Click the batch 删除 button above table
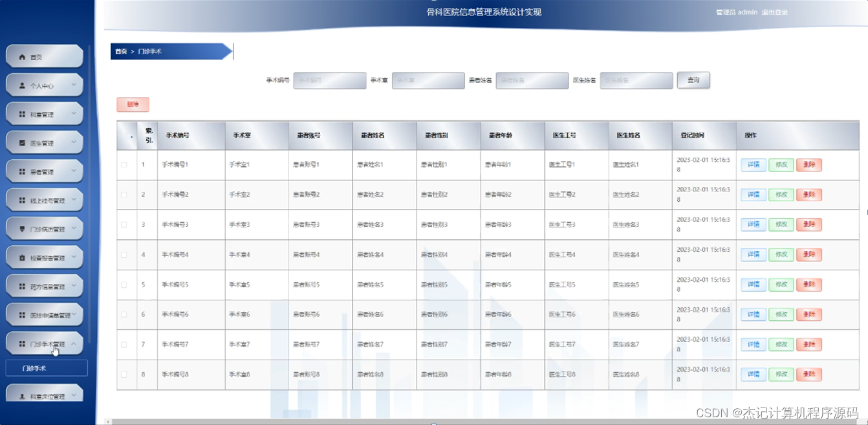Viewport: 868px width, 425px height. 133,104
